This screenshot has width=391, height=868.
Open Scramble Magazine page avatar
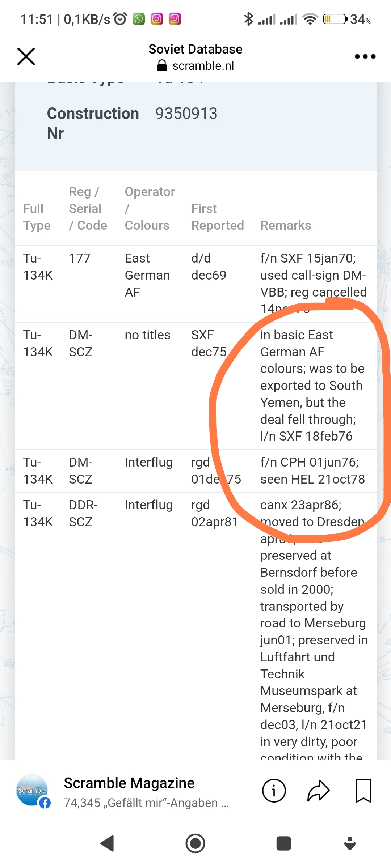click(x=33, y=791)
